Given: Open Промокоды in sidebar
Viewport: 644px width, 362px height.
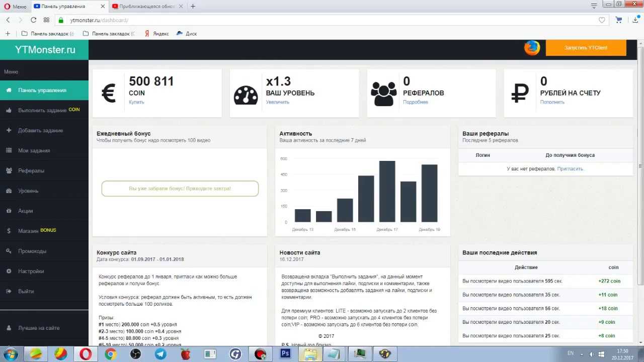Looking at the screenshot, I should tap(44, 251).
